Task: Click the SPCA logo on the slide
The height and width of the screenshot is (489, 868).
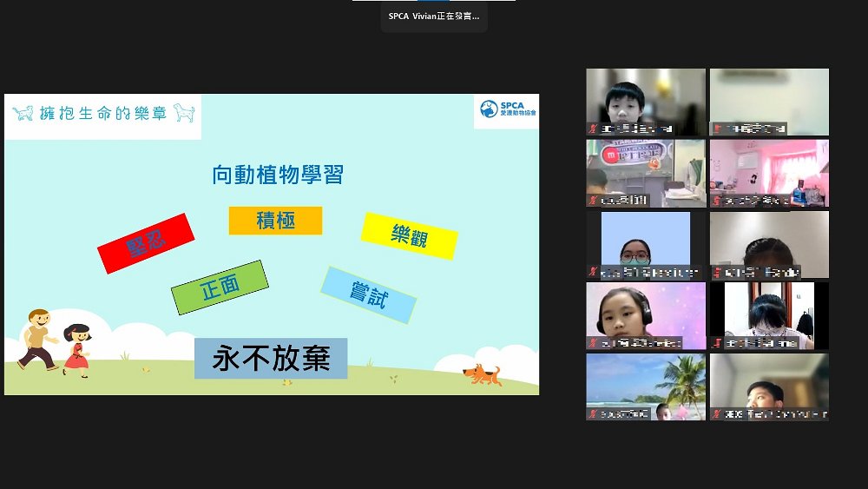Action: (507, 109)
